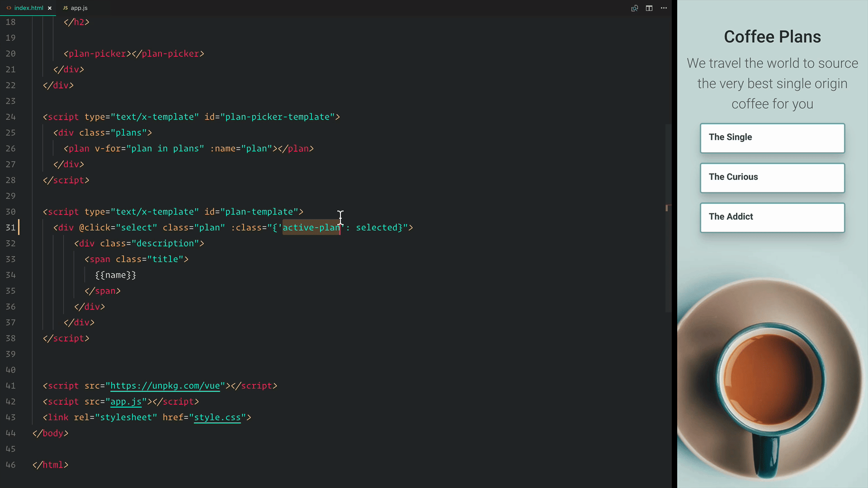This screenshot has width=868, height=488.
Task: Click line number 46 in gutter
Action: pos(10,465)
